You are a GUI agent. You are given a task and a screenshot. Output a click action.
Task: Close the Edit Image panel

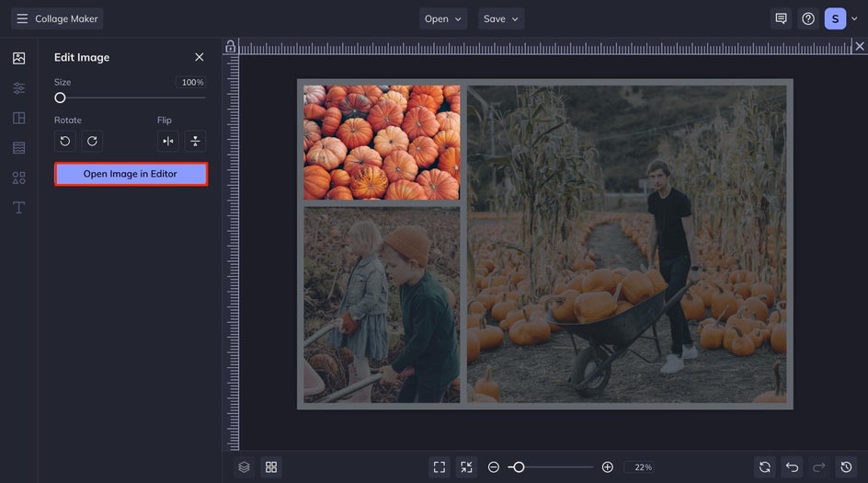pos(200,57)
